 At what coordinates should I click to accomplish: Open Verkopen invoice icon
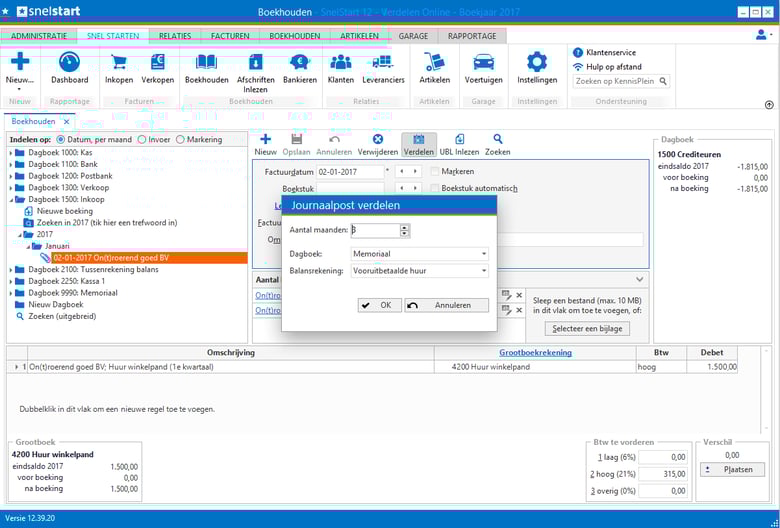[x=158, y=62]
